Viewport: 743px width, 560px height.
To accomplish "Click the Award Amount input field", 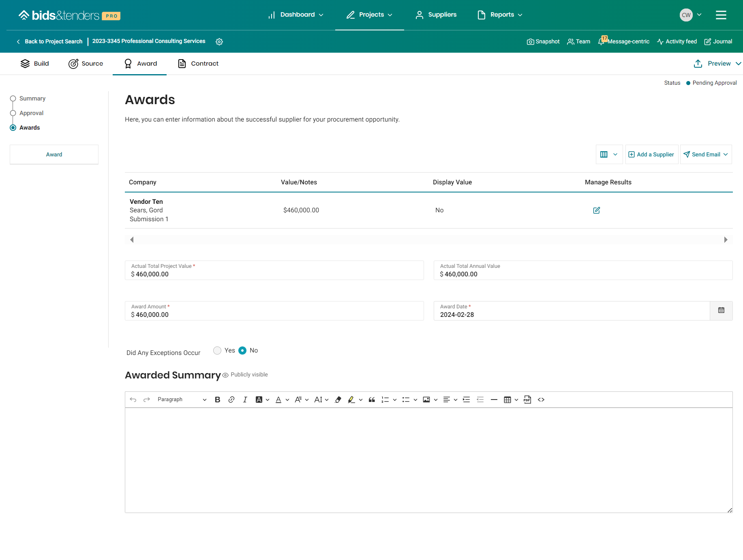I will click(x=274, y=314).
